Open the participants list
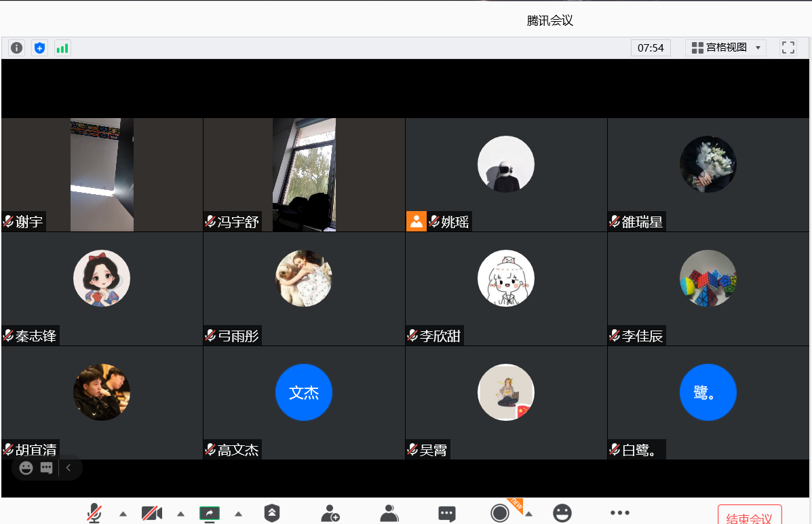812x524 pixels. (389, 514)
